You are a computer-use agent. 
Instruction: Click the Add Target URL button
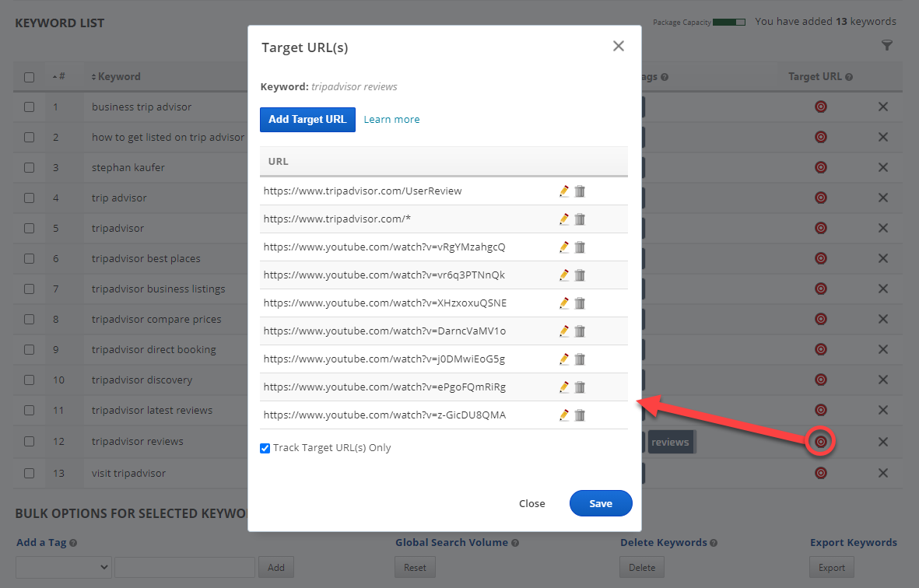coord(307,120)
